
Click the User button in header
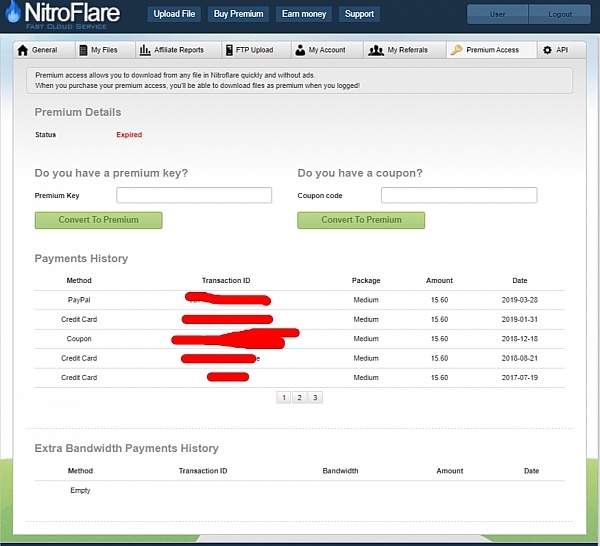pyautogui.click(x=497, y=14)
